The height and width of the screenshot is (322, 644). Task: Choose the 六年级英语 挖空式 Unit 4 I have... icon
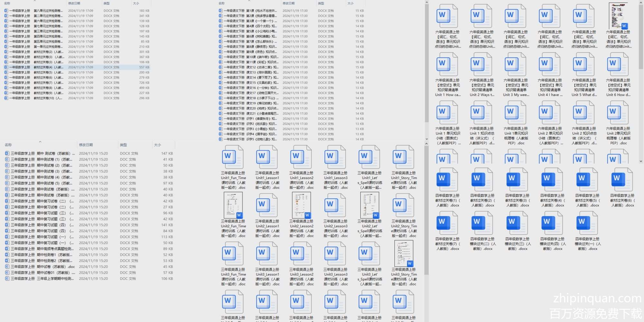550,64
